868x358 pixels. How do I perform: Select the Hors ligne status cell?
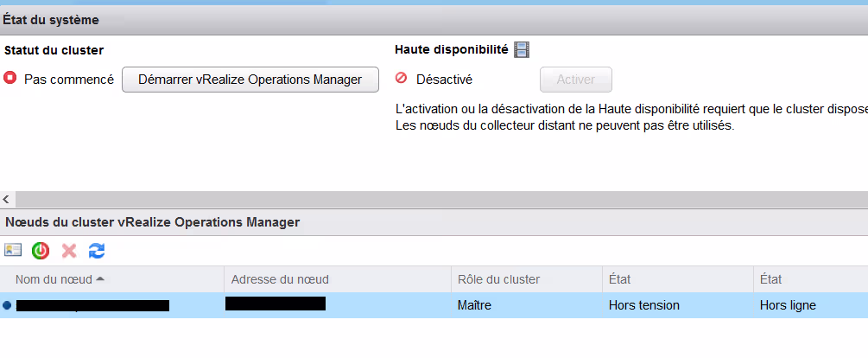(x=787, y=305)
